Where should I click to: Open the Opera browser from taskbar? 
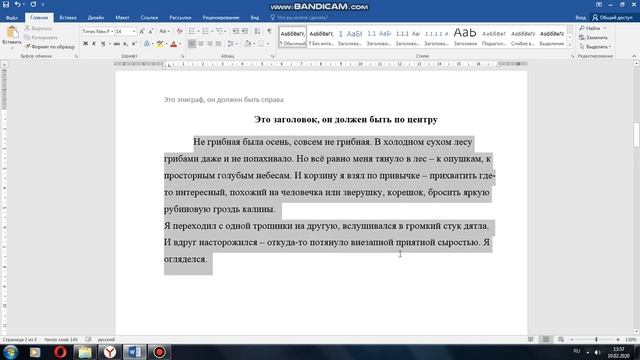[x=60, y=352]
